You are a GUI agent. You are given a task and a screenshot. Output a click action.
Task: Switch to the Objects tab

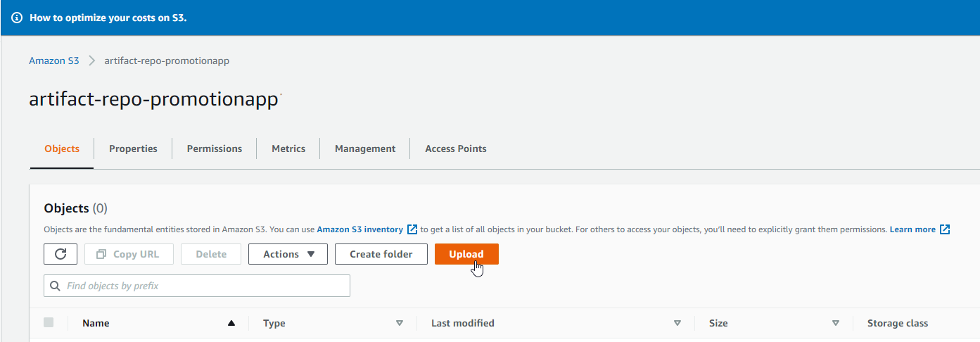tap(62, 148)
